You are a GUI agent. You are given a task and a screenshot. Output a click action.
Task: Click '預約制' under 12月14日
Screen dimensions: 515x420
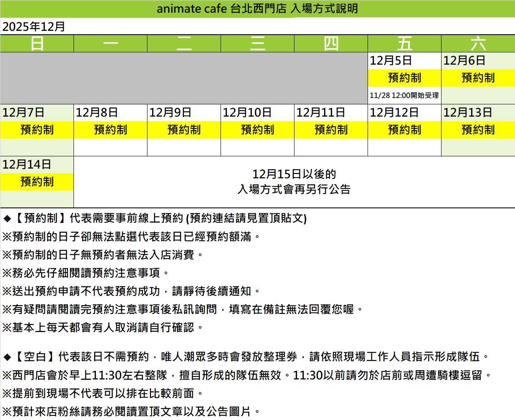click(37, 182)
